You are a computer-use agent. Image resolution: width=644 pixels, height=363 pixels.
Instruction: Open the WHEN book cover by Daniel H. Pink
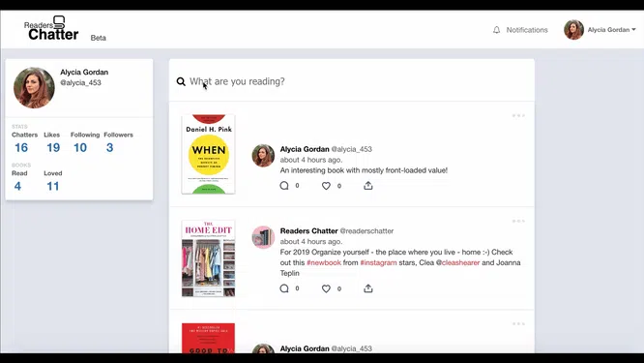[x=208, y=154]
